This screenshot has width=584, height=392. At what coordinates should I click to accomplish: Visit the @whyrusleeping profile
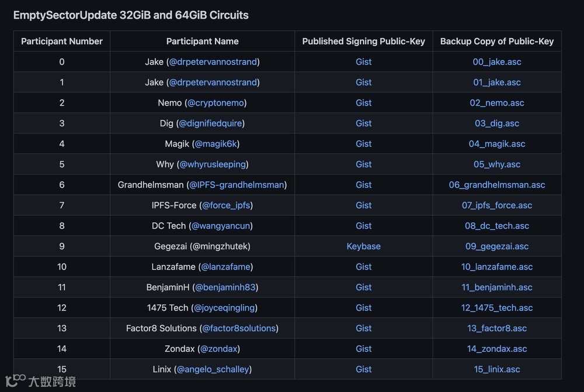tap(213, 164)
